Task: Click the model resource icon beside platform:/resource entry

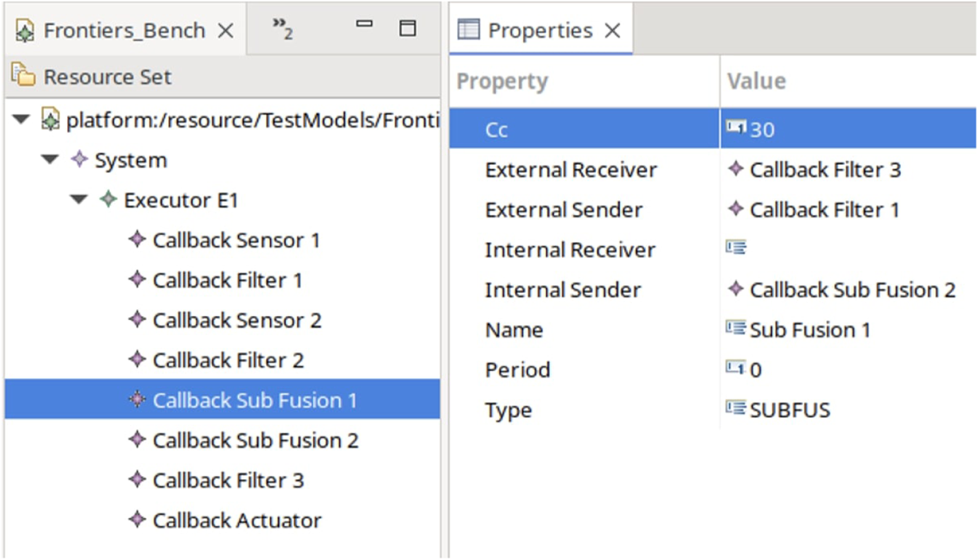Action: pyautogui.click(x=49, y=120)
